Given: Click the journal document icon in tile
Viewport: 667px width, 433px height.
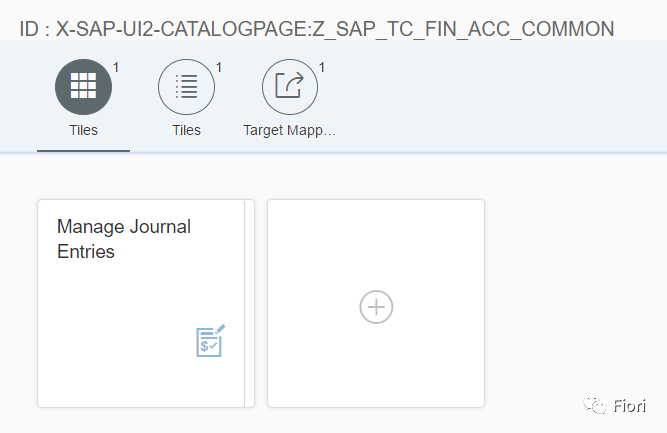Looking at the screenshot, I should click(210, 341).
